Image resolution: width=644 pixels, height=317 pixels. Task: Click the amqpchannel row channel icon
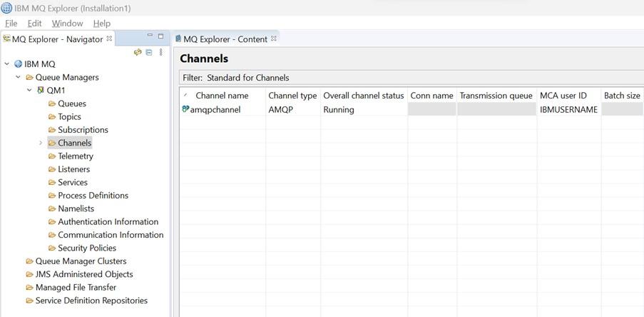click(185, 109)
